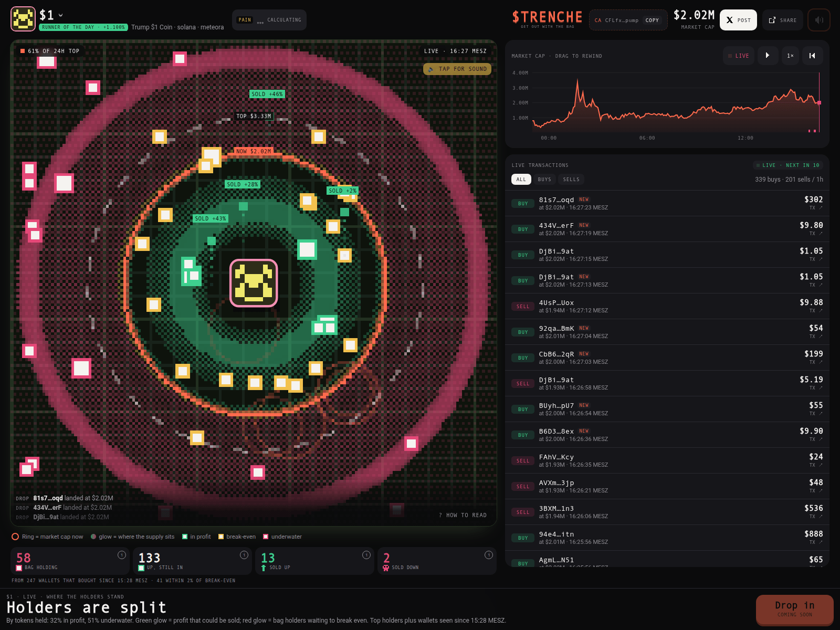This screenshot has width=840, height=630.
Task: Click the play button above market cap chart
Action: (768, 56)
